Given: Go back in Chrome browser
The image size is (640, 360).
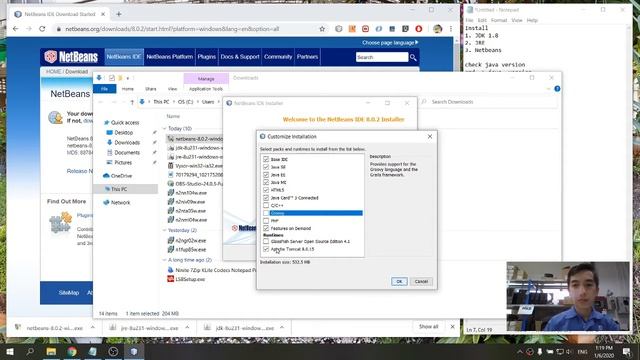Looking at the screenshot, I should 16,29.
